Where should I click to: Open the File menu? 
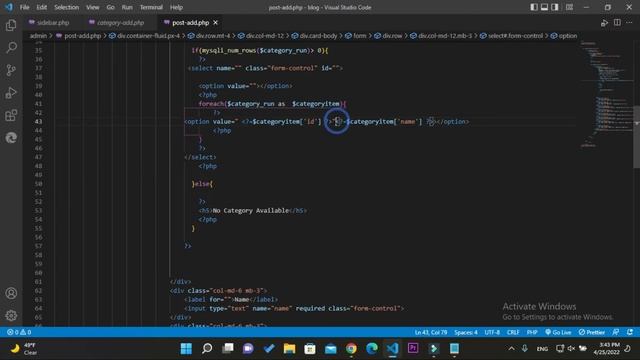click(24, 7)
